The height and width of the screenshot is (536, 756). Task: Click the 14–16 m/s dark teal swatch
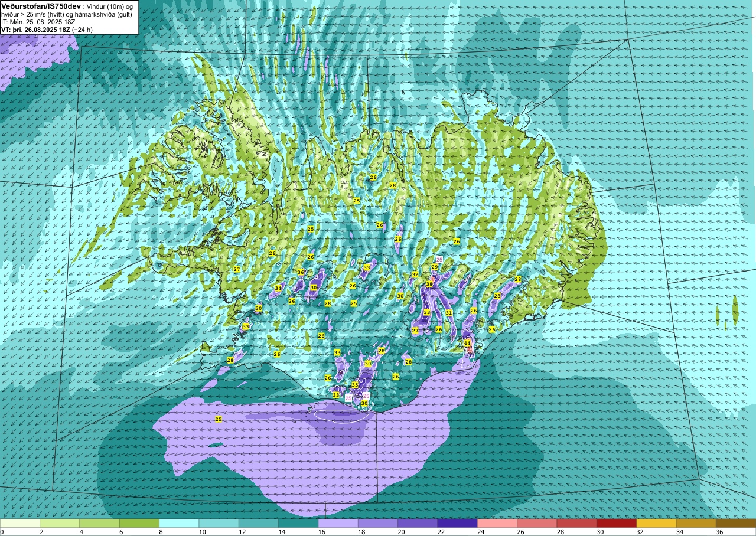click(x=298, y=523)
